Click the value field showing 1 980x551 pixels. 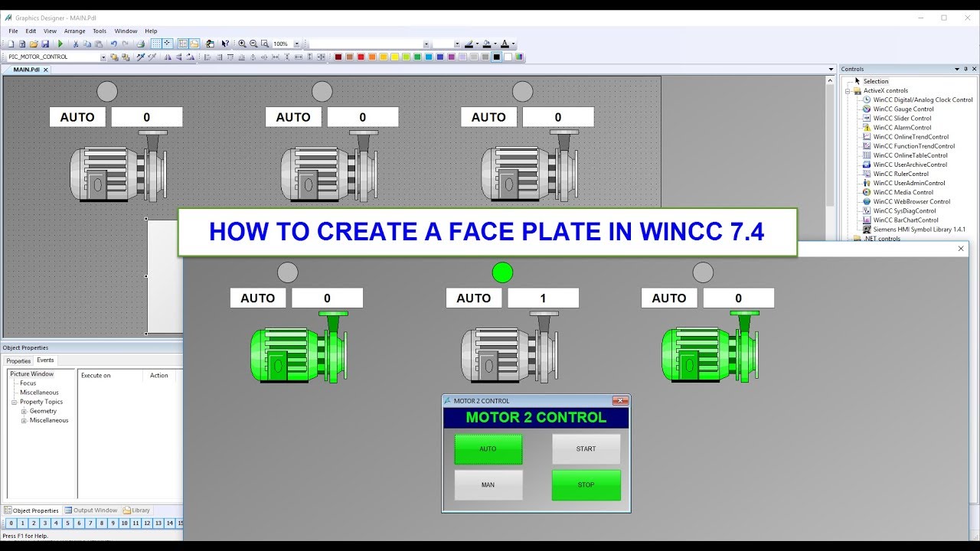tap(544, 298)
